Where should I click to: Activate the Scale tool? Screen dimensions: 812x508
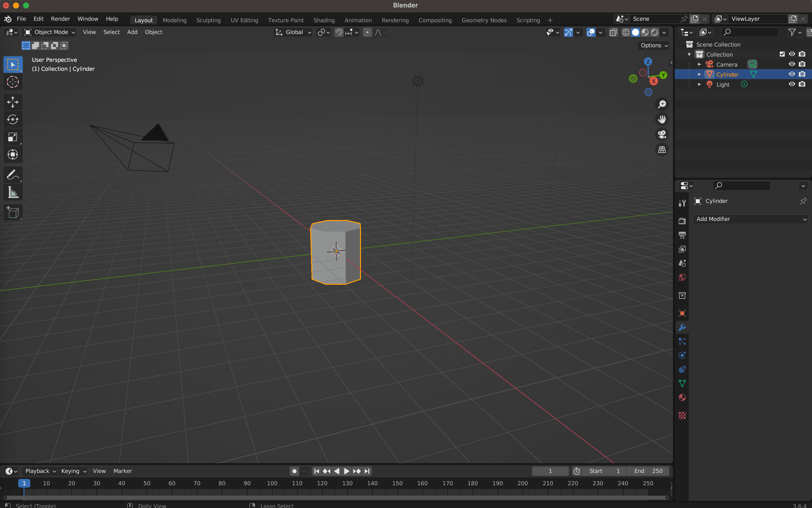13,137
